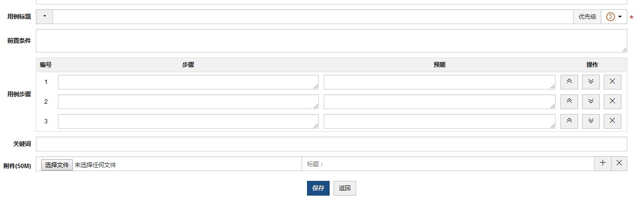Move step 1 down with double-chevron icon

click(x=590, y=82)
